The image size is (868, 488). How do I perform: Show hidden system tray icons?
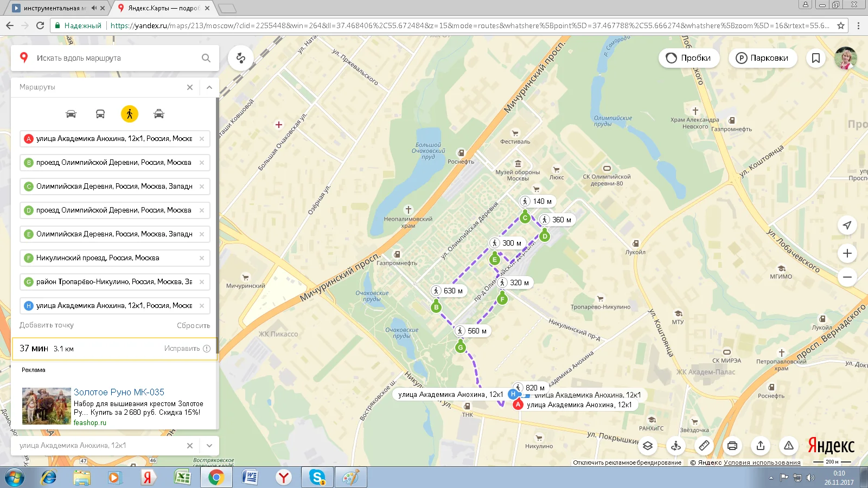pos(771,478)
